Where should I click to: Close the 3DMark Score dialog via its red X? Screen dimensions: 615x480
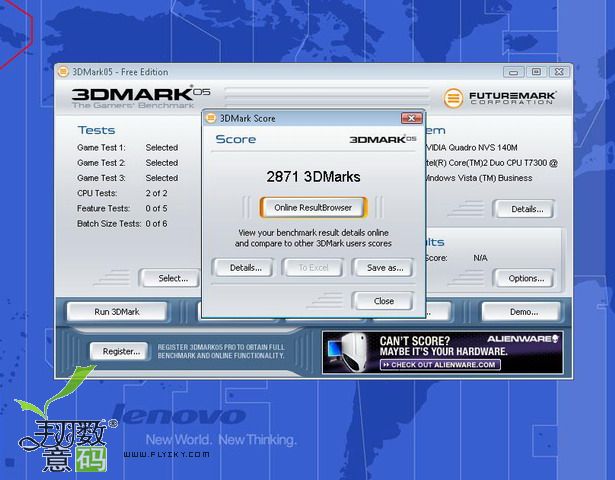coord(411,118)
